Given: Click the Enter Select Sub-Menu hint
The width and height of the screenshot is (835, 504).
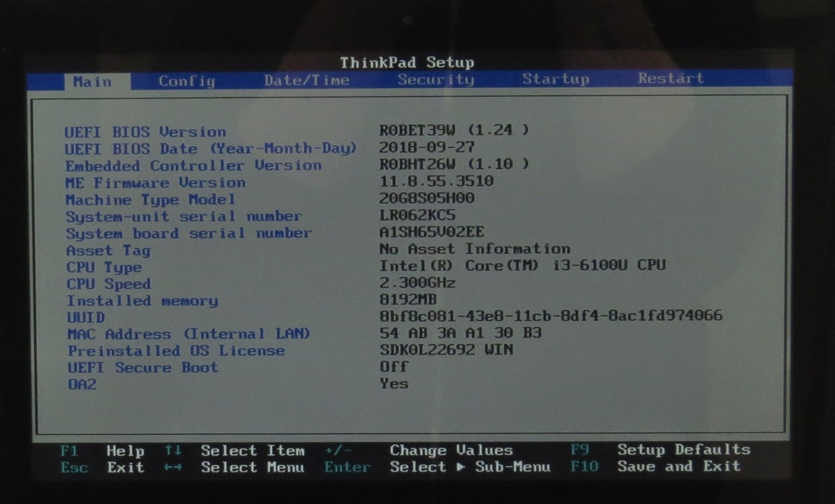Looking at the screenshot, I should click(x=437, y=466).
